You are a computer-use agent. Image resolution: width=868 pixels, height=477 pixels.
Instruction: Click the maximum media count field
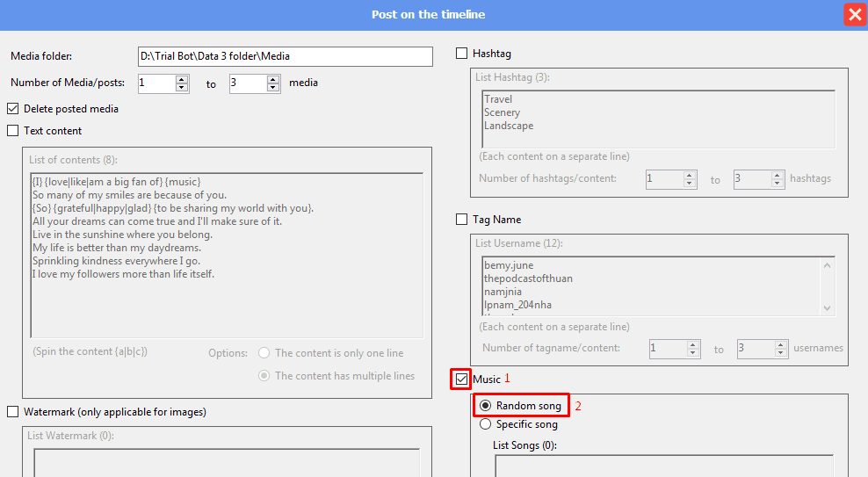pyautogui.click(x=248, y=83)
